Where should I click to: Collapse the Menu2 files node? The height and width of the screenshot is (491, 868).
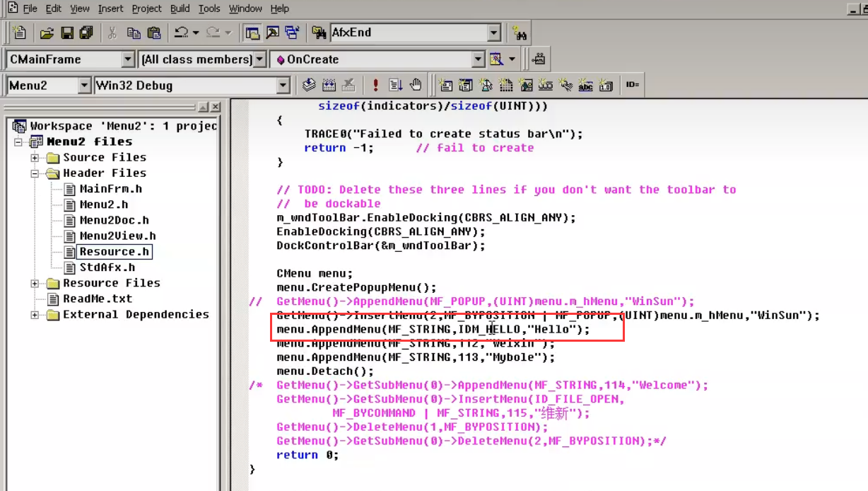pyautogui.click(x=18, y=141)
